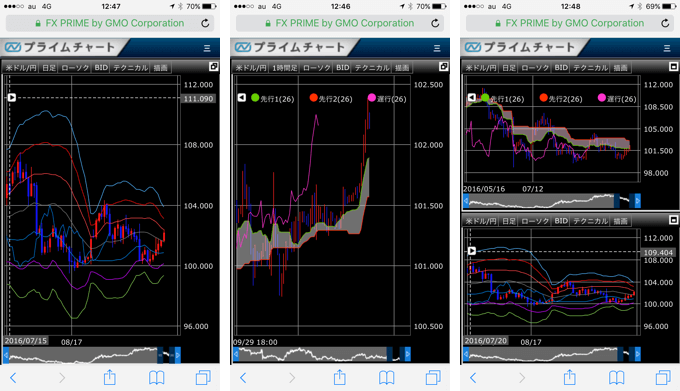Click range slider under the 09/29 18:00 chart

coord(322,355)
